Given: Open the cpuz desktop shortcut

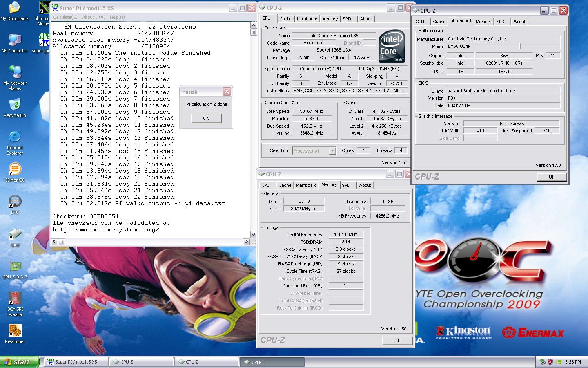Looking at the screenshot, I should [15, 238].
